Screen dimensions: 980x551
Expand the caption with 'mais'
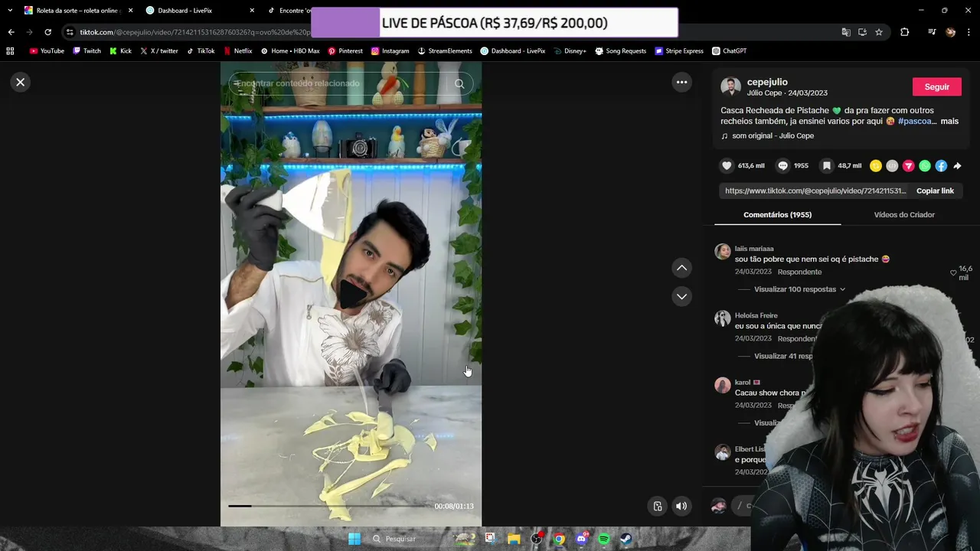tap(949, 121)
